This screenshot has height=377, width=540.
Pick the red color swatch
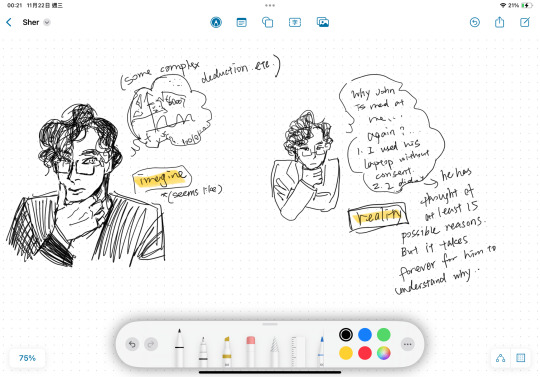click(x=365, y=353)
